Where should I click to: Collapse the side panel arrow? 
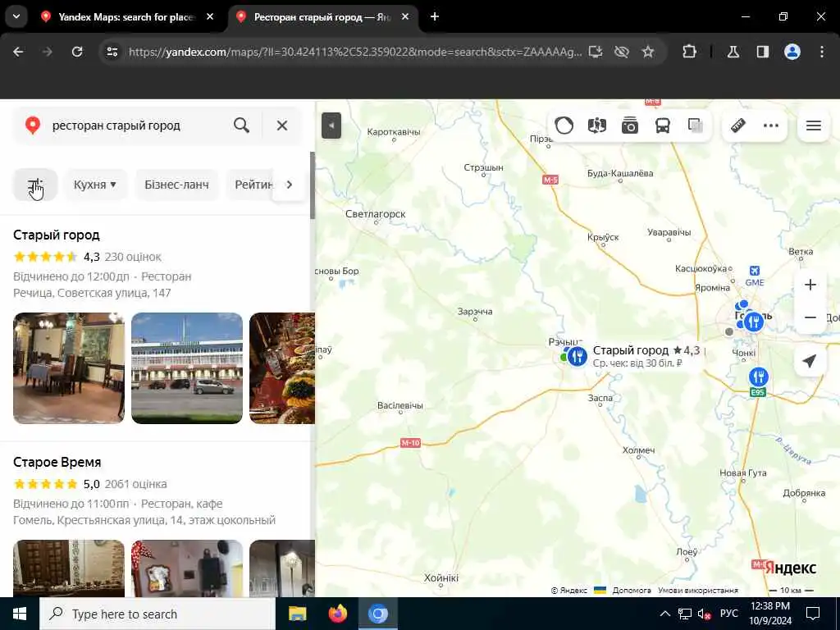pyautogui.click(x=331, y=126)
